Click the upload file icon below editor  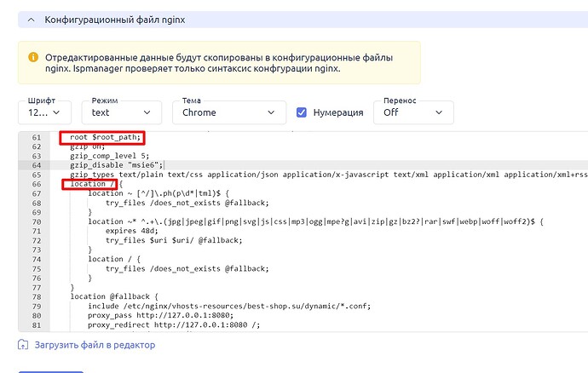(x=23, y=345)
